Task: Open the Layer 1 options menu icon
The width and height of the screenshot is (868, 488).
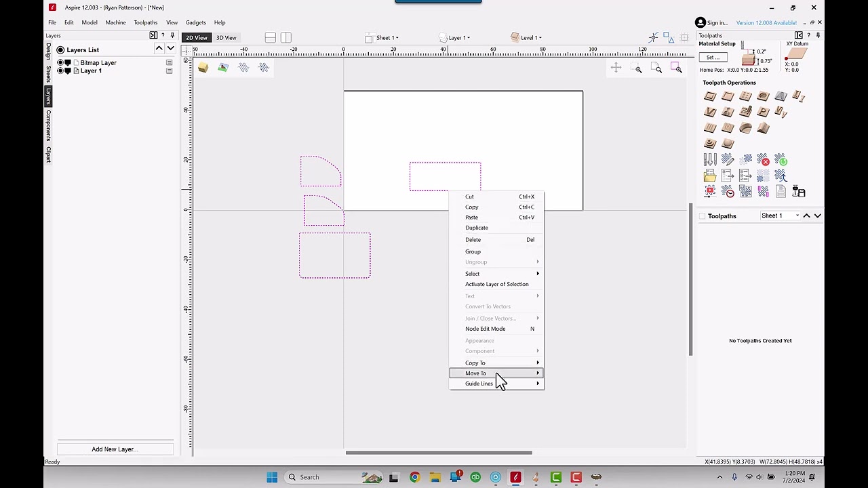Action: pyautogui.click(x=169, y=70)
